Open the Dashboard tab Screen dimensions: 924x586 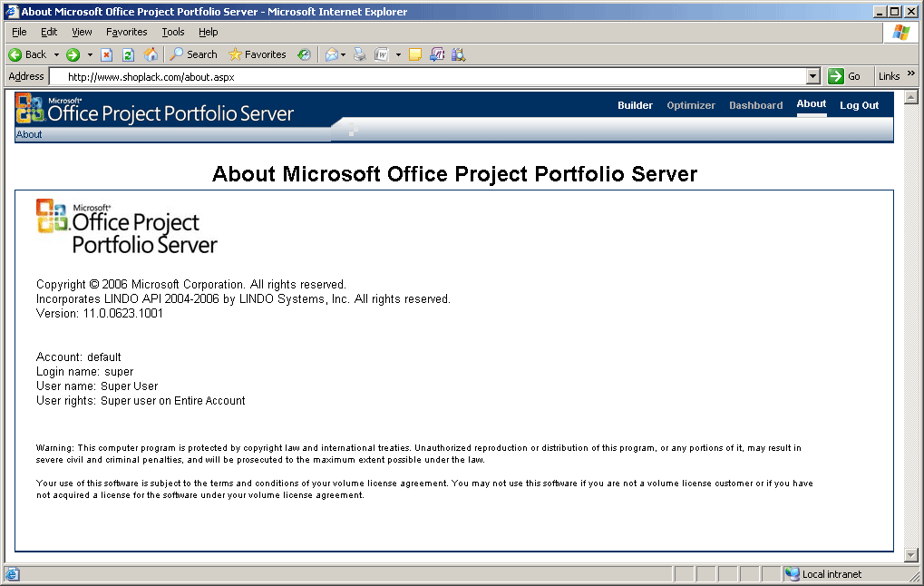pyautogui.click(x=755, y=105)
